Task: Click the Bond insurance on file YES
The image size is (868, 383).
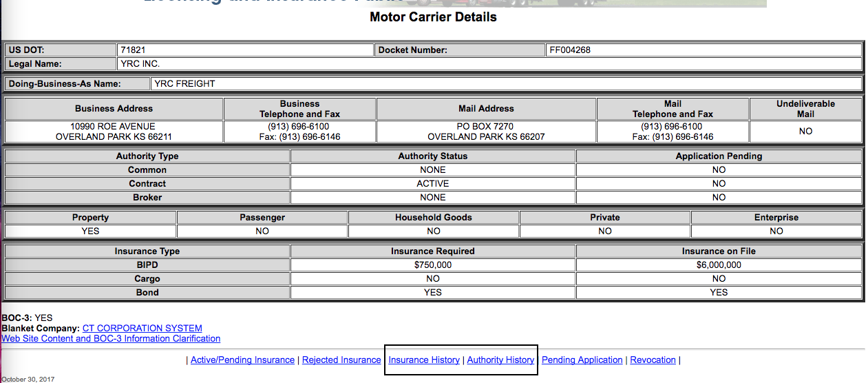Action: pyautogui.click(x=719, y=293)
